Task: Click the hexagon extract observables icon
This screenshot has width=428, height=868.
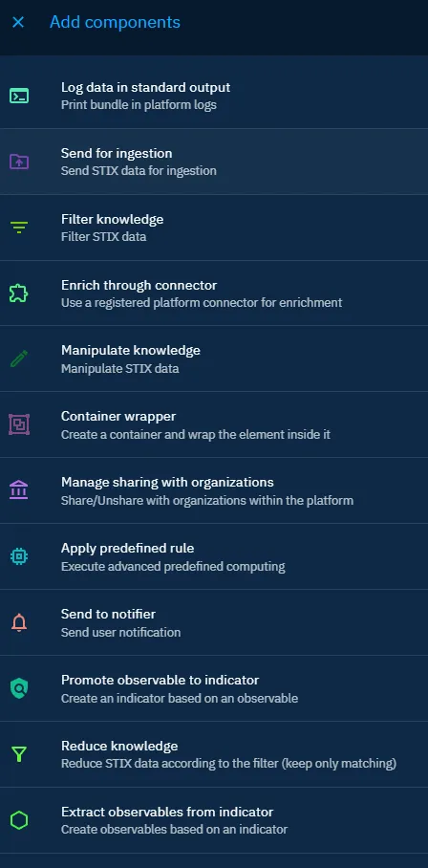Action: (x=19, y=820)
